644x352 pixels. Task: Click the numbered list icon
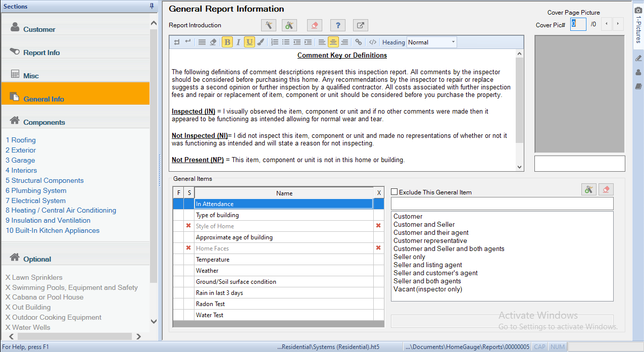click(275, 42)
